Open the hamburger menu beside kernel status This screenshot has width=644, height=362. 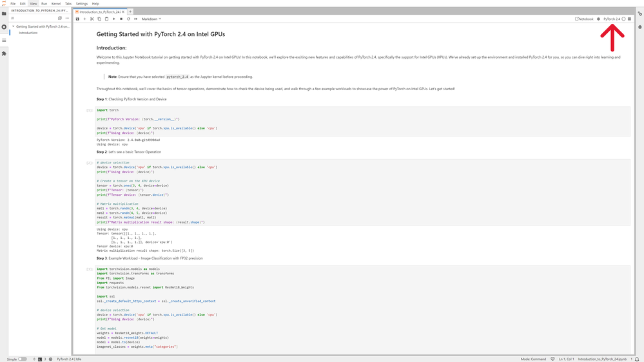(x=629, y=19)
